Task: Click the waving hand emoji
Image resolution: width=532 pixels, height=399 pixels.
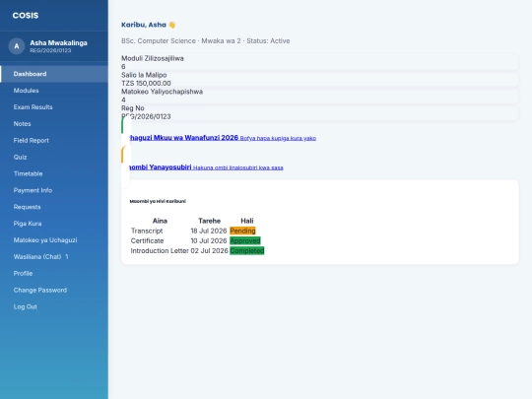Action: (172, 25)
